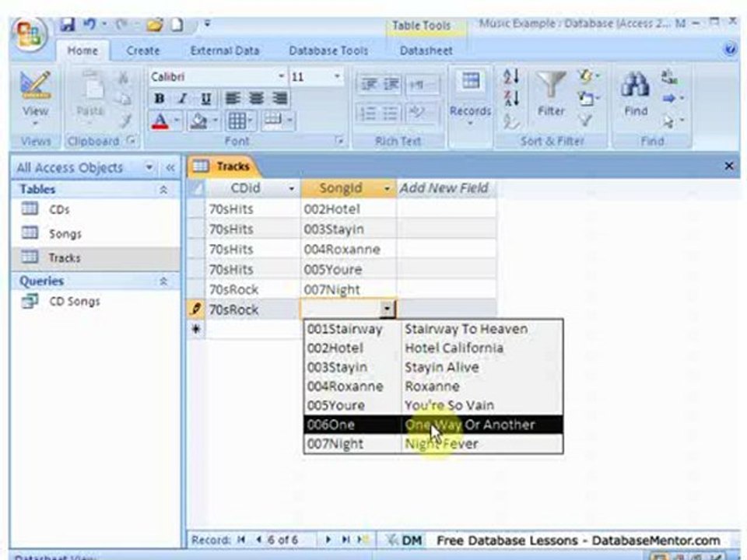Click the Office button
Screen dimensions: 747x560
[x=30, y=35]
